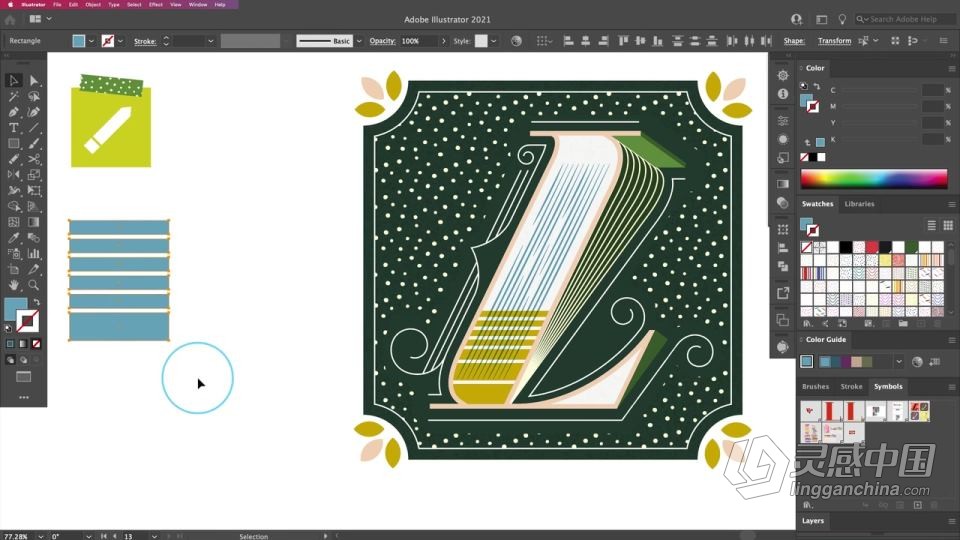Viewport: 960px width, 540px height.
Task: Select the Gradient tool
Action: tap(34, 222)
